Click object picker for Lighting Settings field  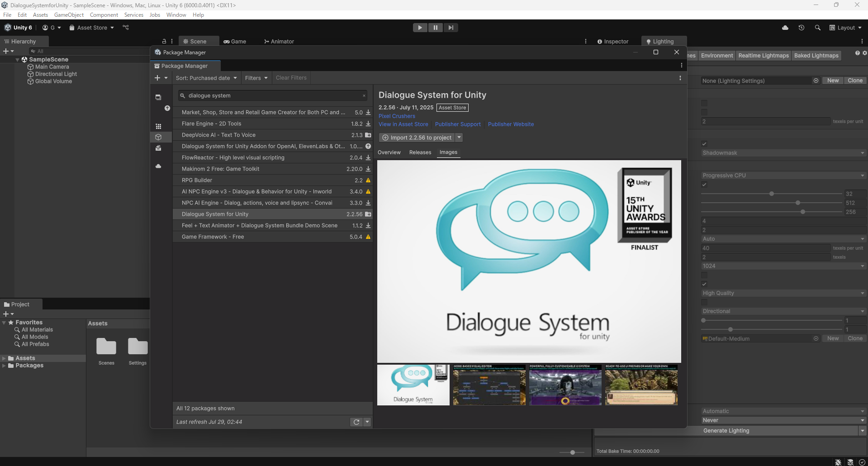tap(816, 81)
